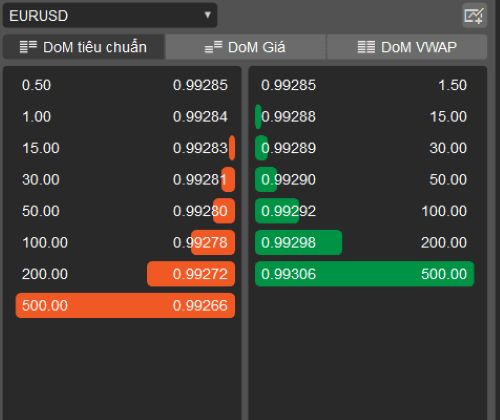Click bid volume 0.50
Viewport: 500px width, 420px height.
click(x=36, y=85)
